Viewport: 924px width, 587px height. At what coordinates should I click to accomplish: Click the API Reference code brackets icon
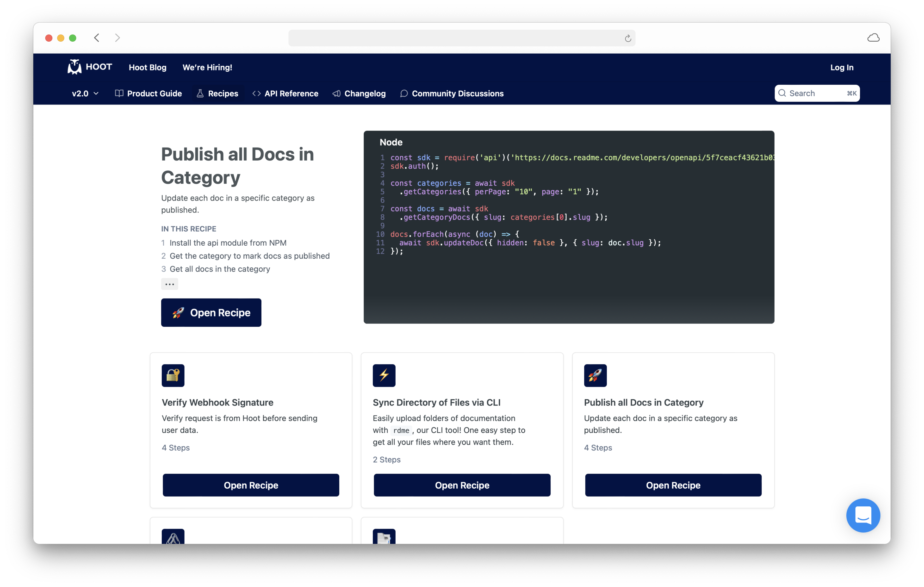click(257, 93)
